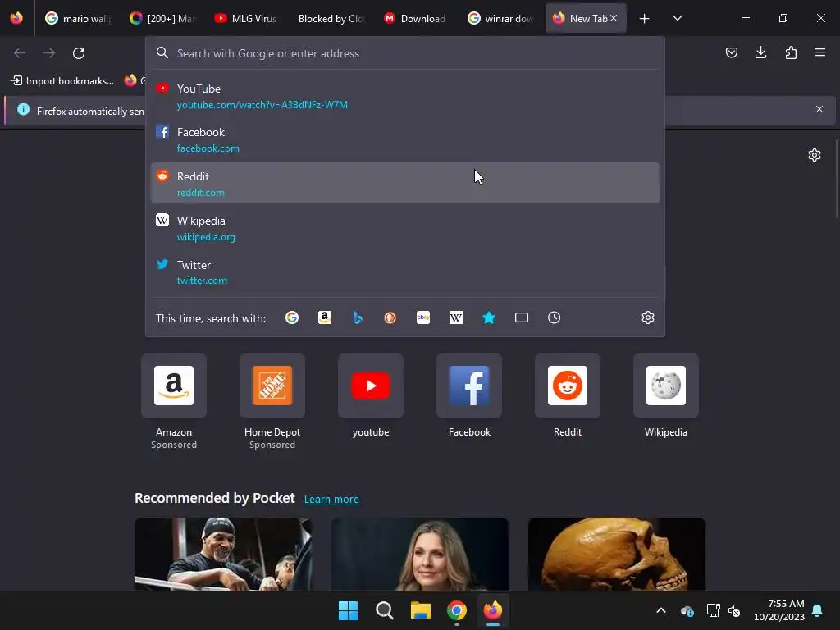Open clock showing 7:55 AM
The width and height of the screenshot is (840, 630).
(779, 610)
